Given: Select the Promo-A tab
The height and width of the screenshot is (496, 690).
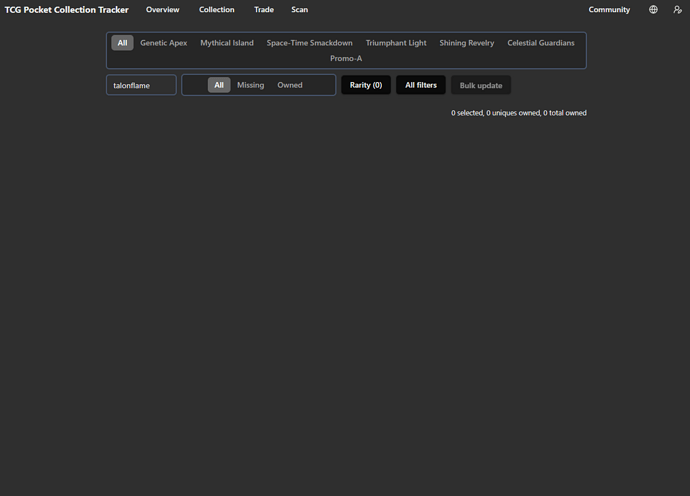Looking at the screenshot, I should 346,58.
